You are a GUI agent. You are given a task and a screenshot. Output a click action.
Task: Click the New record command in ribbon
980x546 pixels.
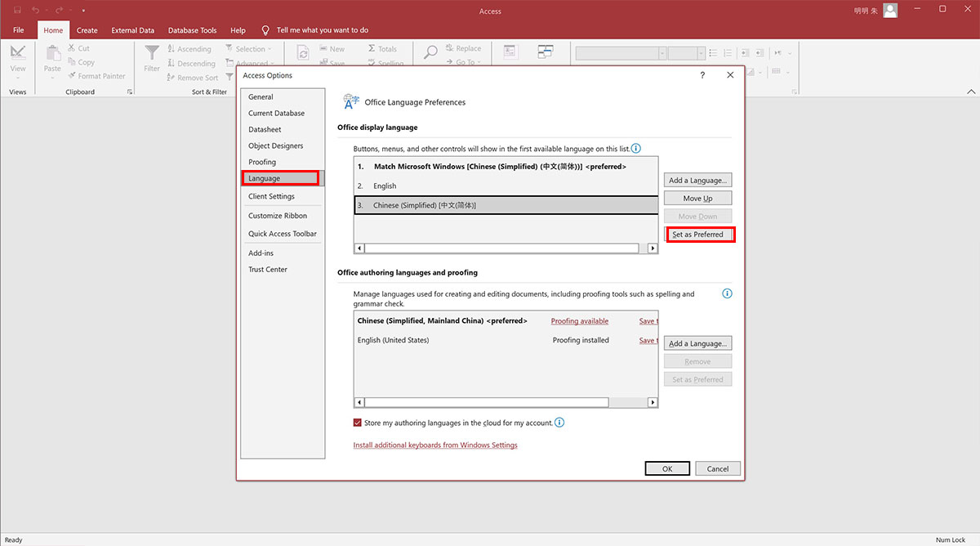[331, 49]
